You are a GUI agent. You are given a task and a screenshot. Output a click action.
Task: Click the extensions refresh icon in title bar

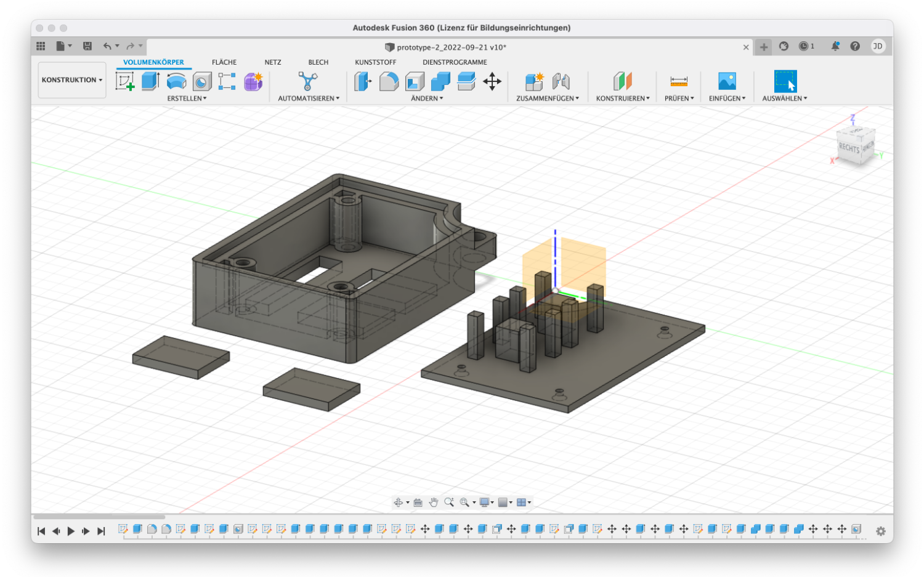[x=784, y=46]
